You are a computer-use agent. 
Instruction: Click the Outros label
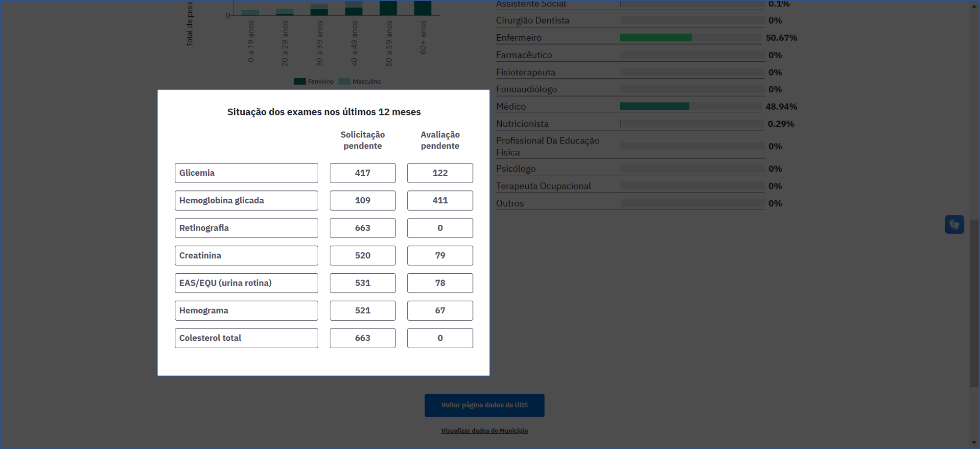pyautogui.click(x=510, y=203)
